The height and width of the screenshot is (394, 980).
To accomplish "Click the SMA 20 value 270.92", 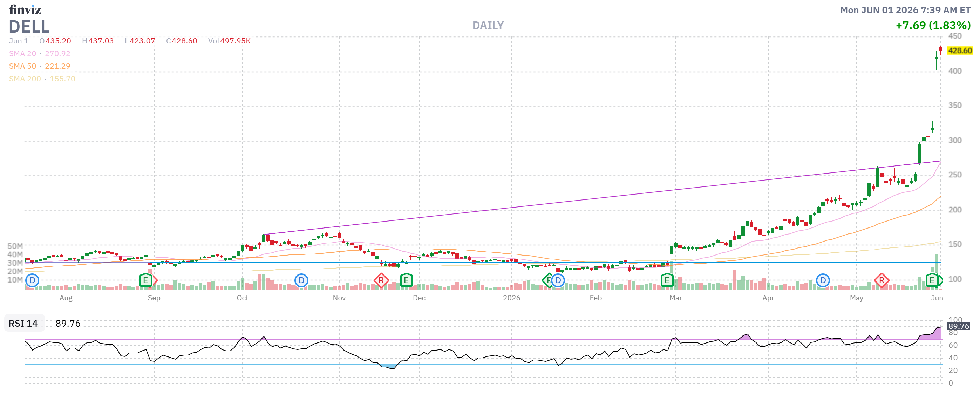I will coord(57,54).
